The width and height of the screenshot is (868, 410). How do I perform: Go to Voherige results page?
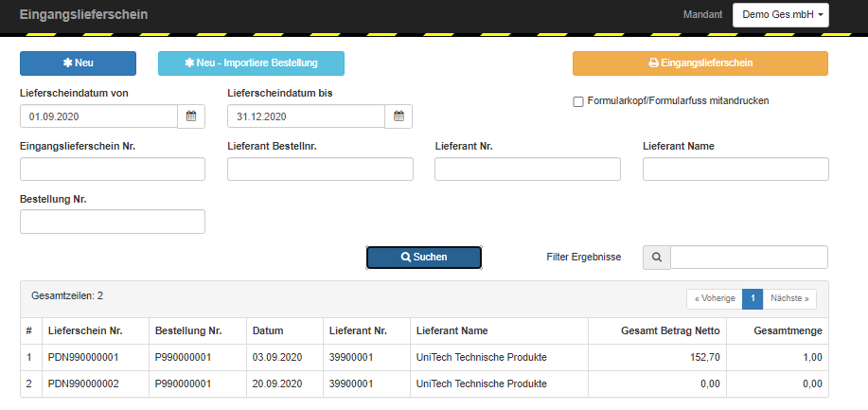[715, 298]
